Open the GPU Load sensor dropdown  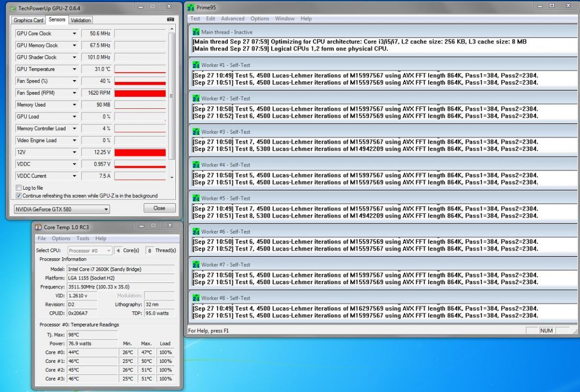74,116
